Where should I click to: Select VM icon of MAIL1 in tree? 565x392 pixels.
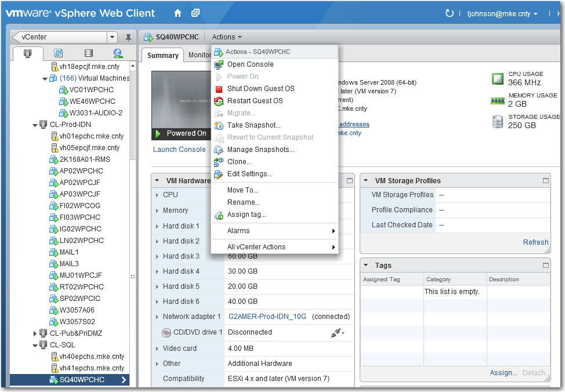[x=53, y=253]
